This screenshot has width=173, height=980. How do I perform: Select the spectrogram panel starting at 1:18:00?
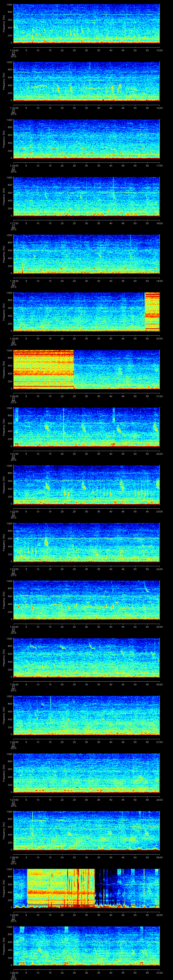(86, 254)
